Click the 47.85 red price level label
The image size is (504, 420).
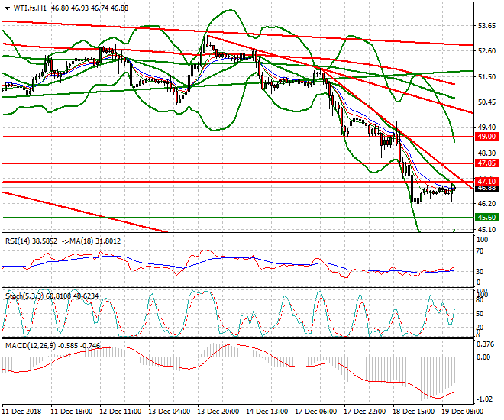487,163
